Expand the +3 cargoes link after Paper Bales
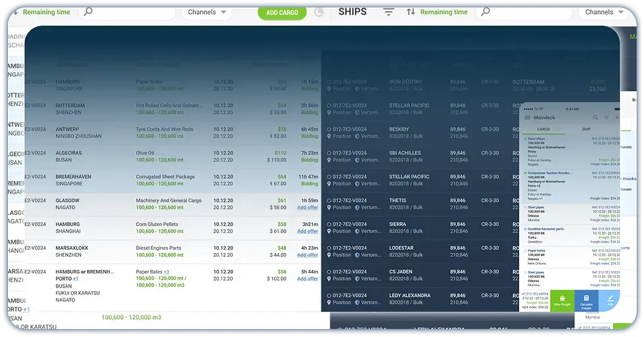Image resolution: width=644 pixels, height=337 pixels. (166, 272)
